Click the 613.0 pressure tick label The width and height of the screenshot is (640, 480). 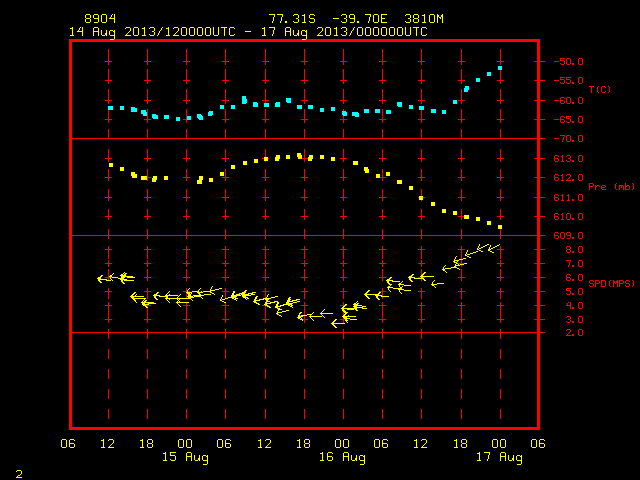[568, 158]
